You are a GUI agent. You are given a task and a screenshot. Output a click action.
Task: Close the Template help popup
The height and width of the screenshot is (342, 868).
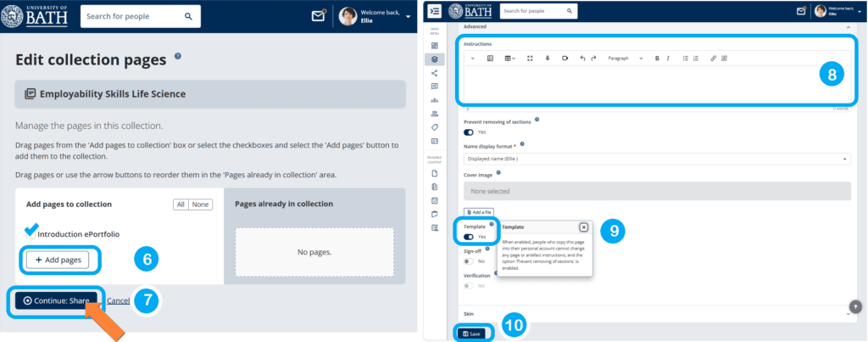[583, 227]
